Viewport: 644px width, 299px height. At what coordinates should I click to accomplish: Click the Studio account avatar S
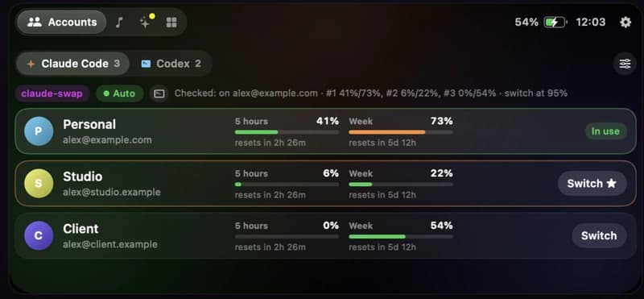39,184
